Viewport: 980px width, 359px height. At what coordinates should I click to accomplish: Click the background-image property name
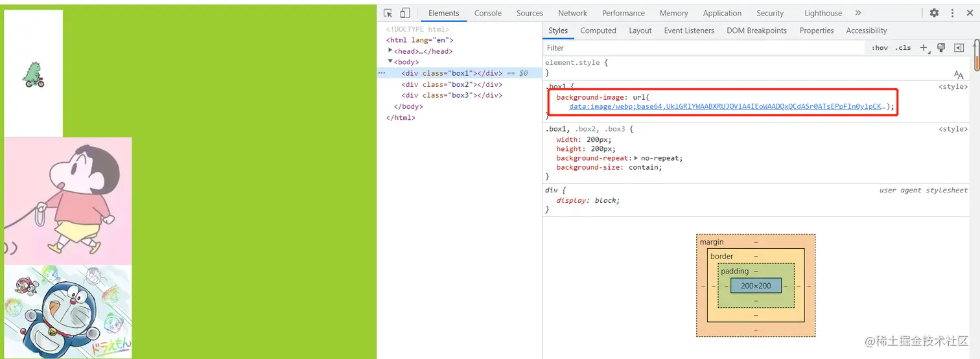click(x=590, y=97)
